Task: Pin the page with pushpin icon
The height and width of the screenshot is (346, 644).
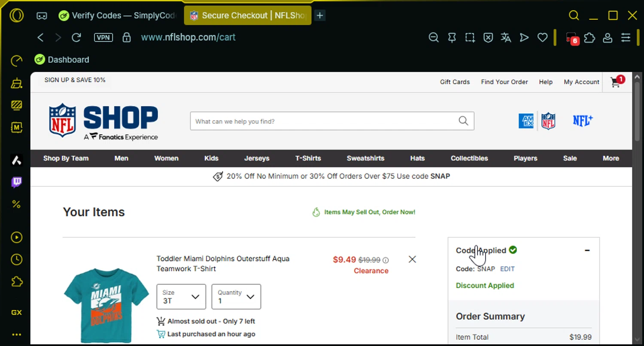Action: click(x=452, y=38)
